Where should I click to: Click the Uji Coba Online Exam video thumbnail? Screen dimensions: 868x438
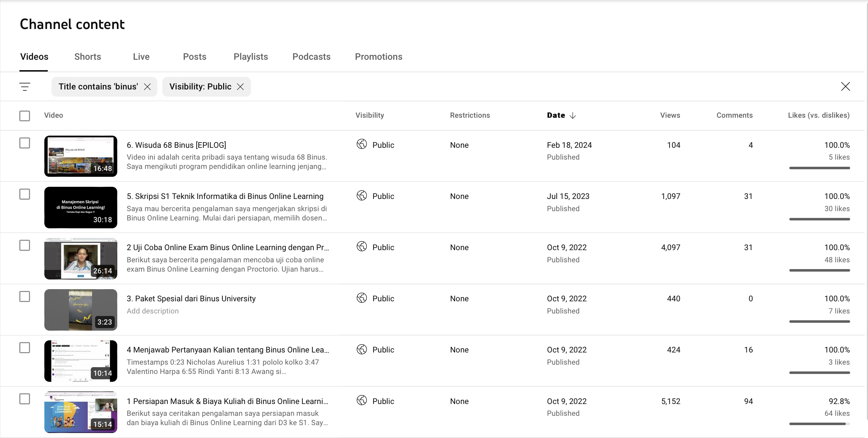tap(80, 258)
